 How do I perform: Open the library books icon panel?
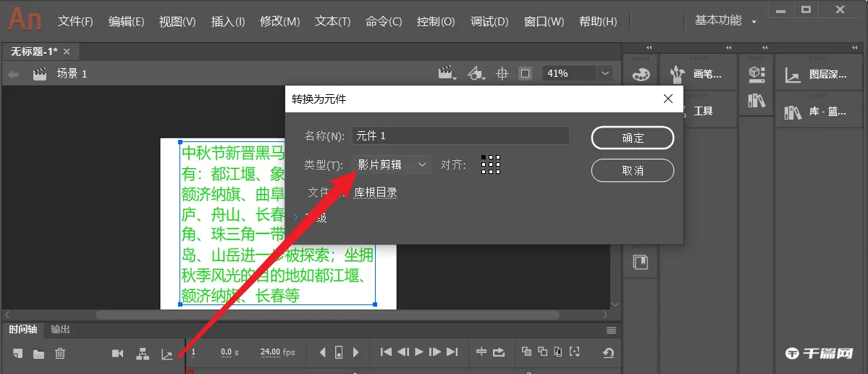(757, 100)
